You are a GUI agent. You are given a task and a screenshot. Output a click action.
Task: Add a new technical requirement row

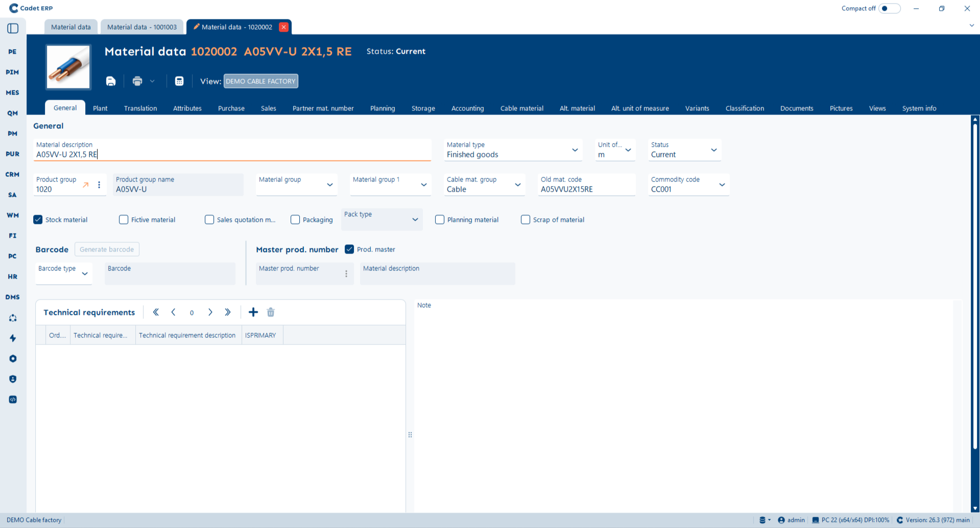point(253,312)
